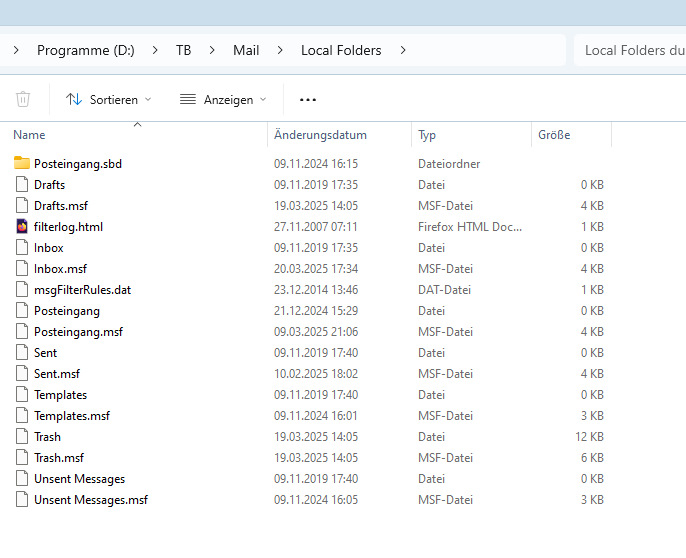The width and height of the screenshot is (686, 558).
Task: Click the file icon beside Sent.msf
Action: [22, 374]
